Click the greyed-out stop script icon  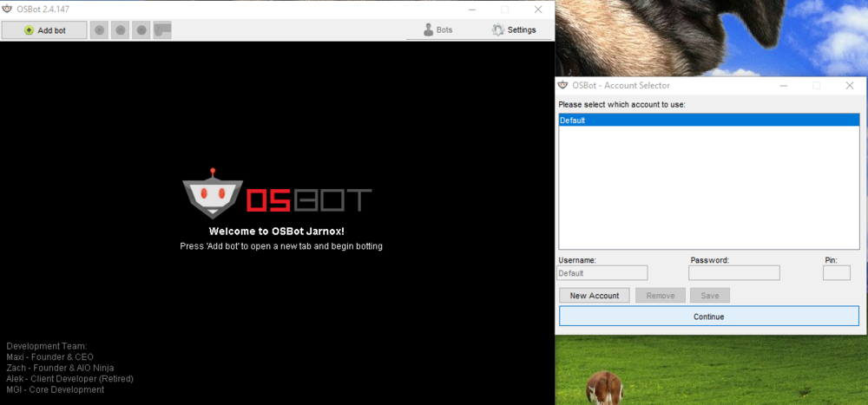[x=141, y=30]
